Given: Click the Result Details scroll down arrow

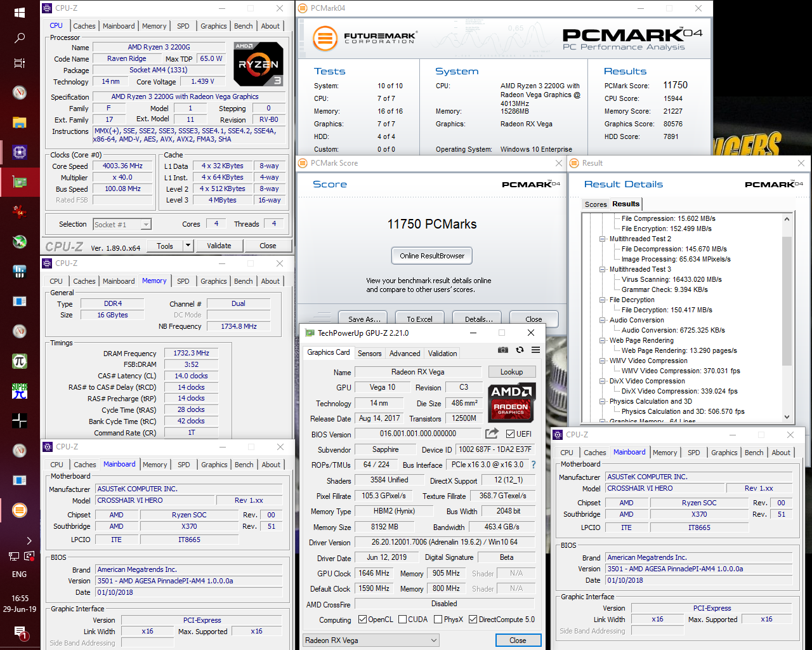Looking at the screenshot, I should (x=787, y=417).
